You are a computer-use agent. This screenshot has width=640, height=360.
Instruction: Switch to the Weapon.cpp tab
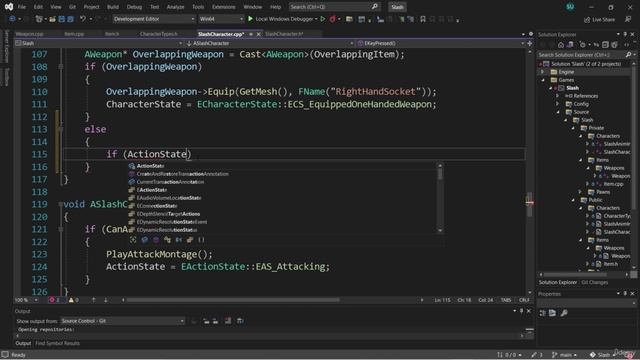(29, 34)
